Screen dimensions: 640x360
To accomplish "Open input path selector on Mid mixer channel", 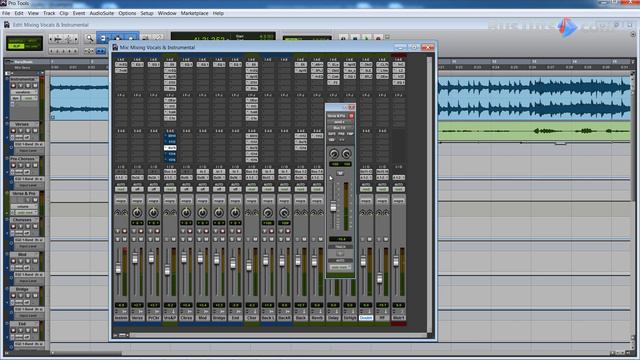I will point(202,172).
